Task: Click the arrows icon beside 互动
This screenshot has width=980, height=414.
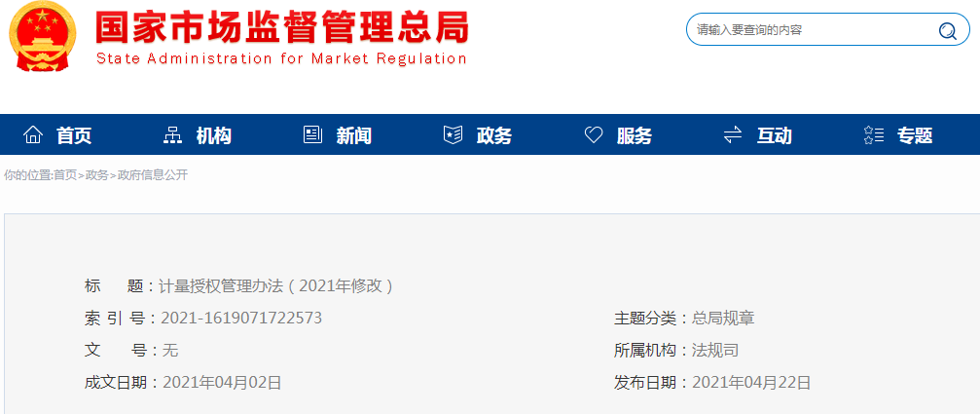Action: tap(733, 134)
